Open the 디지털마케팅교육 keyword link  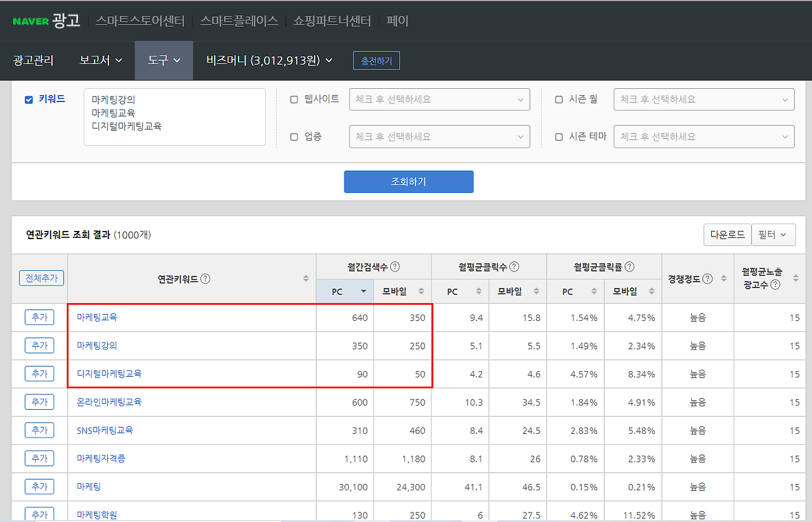pos(109,374)
